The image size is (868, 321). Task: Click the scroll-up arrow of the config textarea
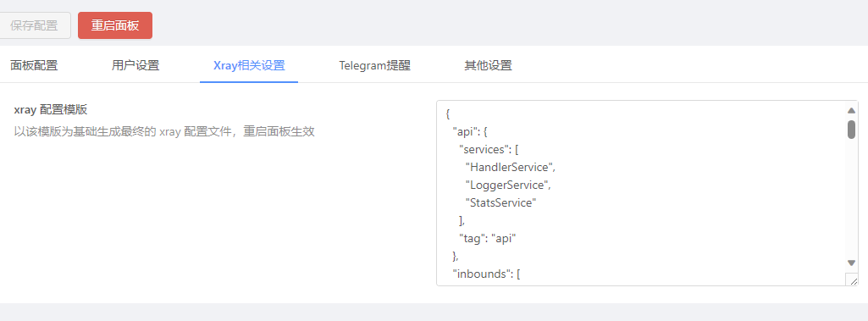tap(851, 111)
